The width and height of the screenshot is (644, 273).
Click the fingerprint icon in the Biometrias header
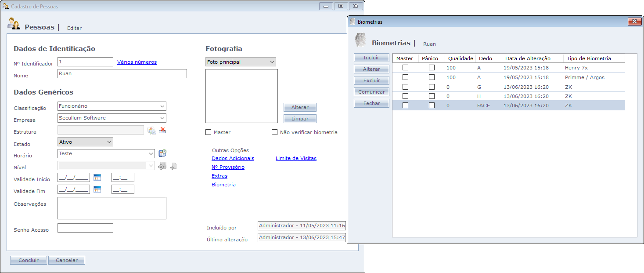click(360, 40)
